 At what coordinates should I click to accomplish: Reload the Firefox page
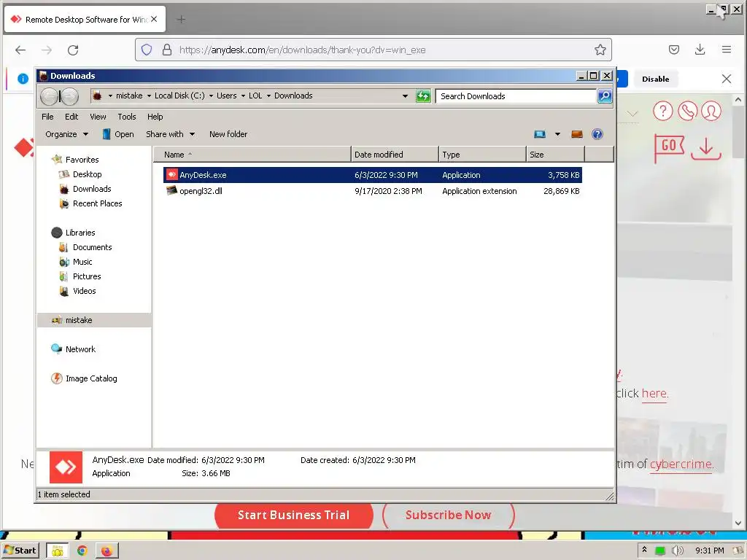point(73,50)
